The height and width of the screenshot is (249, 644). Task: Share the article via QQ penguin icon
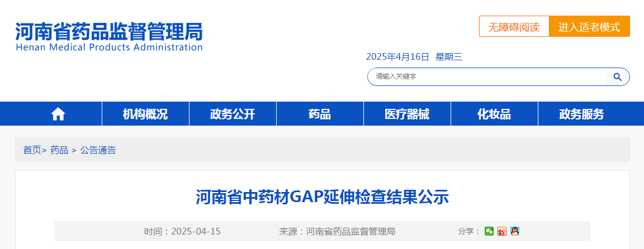pos(515,231)
